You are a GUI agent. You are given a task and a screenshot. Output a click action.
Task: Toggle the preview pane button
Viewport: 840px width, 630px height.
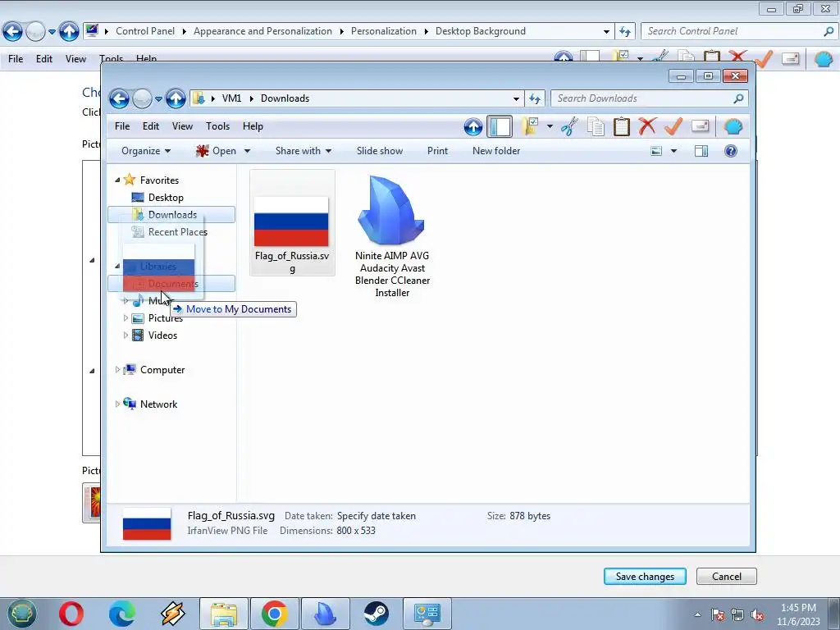(x=701, y=151)
